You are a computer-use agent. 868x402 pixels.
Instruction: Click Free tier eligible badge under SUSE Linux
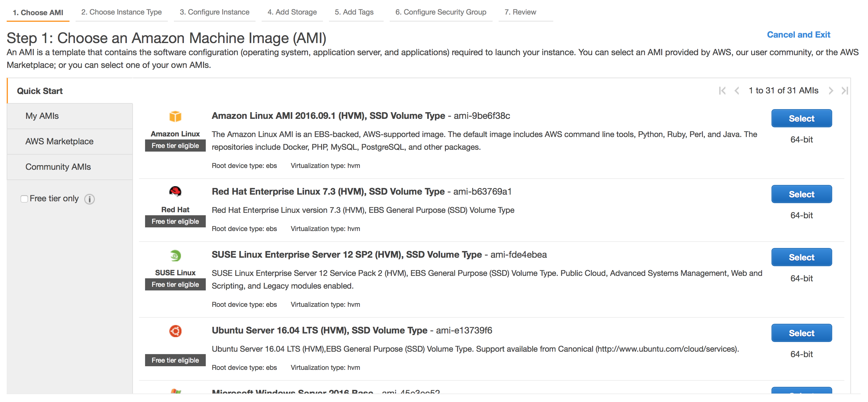[x=175, y=284]
